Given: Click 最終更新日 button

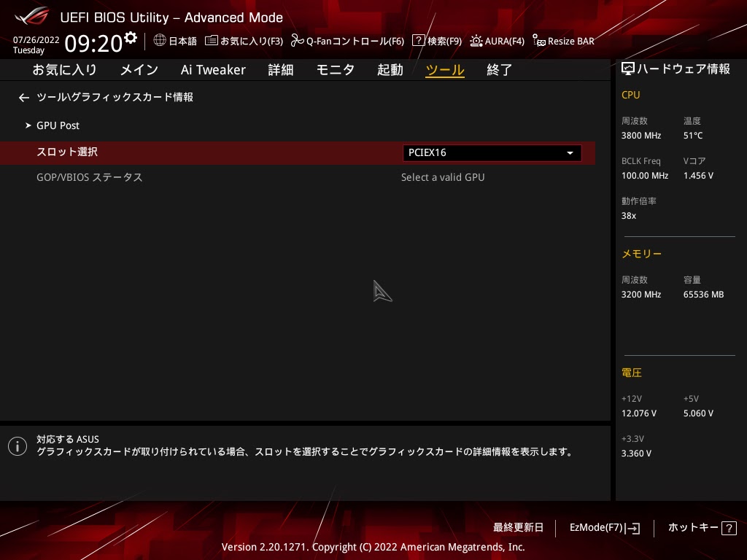Looking at the screenshot, I should click(x=518, y=528).
